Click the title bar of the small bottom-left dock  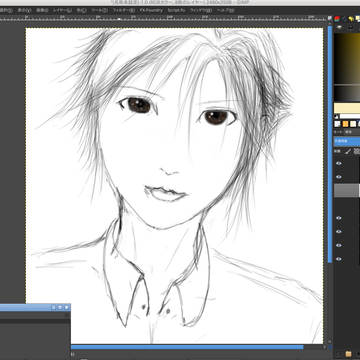coord(35,307)
